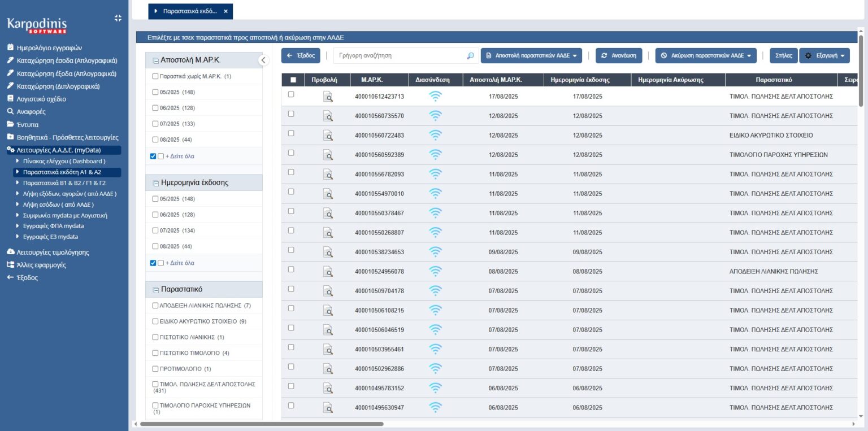Tick the ΑΠΟΔΕΙΞΗ ΛΙΑΝΙΚΗΣ ΠΩΛΗΣΗΣ filter checkbox
The width and height of the screenshot is (868, 431).
[x=155, y=306]
